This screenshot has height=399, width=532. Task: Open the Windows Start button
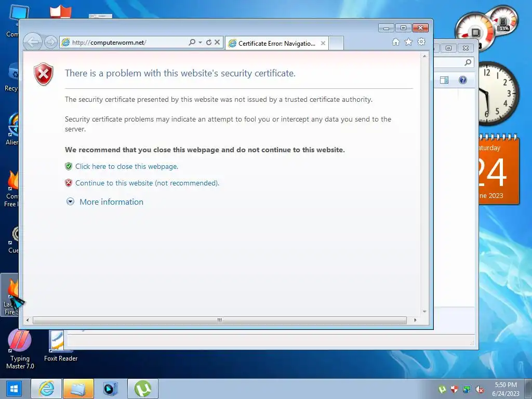[14, 389]
